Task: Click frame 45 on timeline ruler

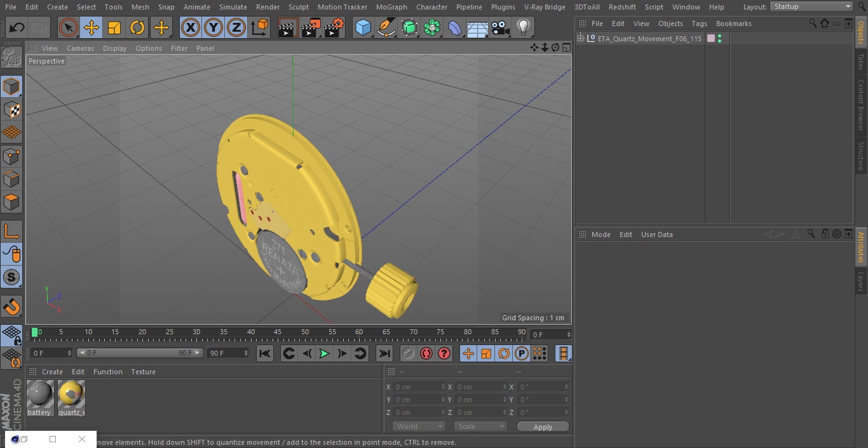Action: [x=278, y=332]
